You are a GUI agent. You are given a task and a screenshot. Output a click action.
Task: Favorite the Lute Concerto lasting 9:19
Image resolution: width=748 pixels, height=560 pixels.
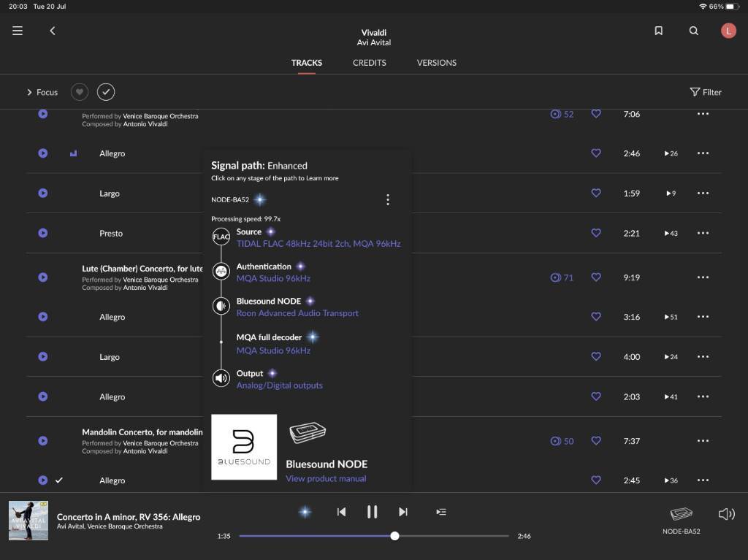(596, 277)
